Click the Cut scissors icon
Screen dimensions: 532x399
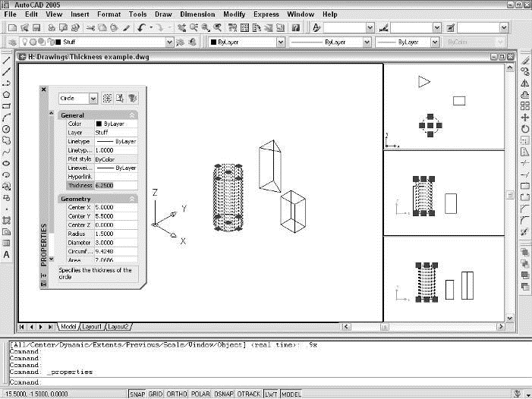(x=90, y=28)
